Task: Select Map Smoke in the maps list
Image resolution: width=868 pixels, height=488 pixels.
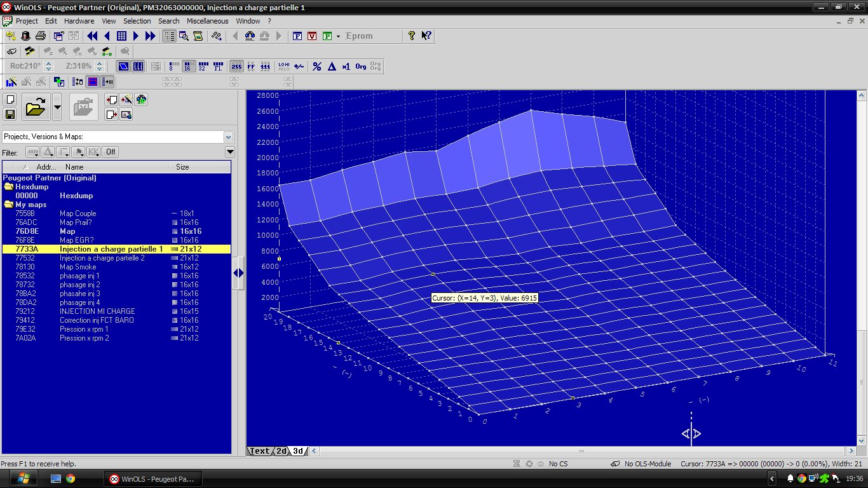Action: [x=78, y=267]
